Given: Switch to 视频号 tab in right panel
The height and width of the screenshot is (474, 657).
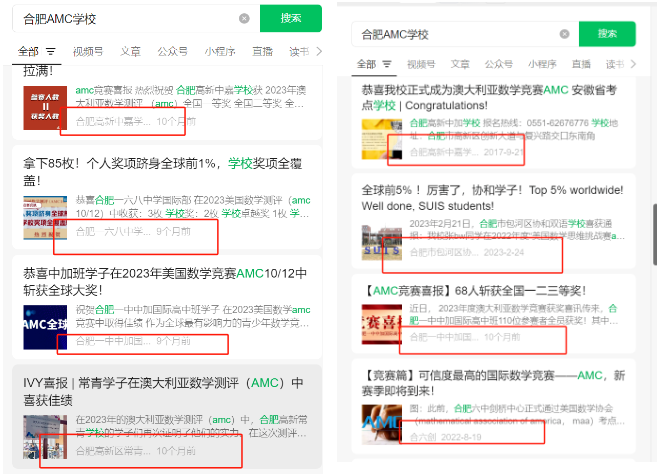Looking at the screenshot, I should pos(421,64).
